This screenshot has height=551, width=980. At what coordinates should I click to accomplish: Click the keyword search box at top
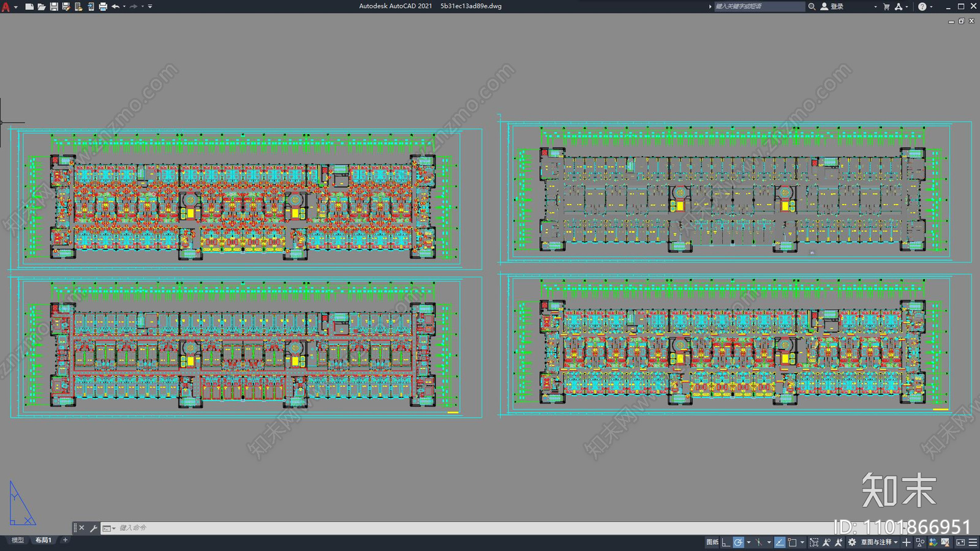tap(759, 7)
